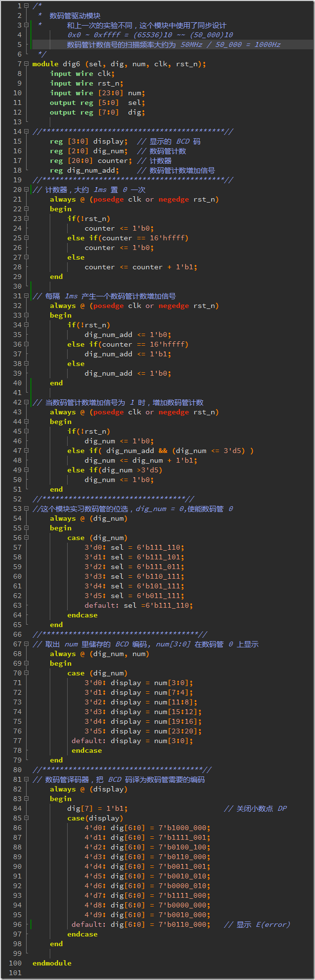Collapse the begin block at line 69
The width and height of the screenshot is (315, 980).
tap(27, 663)
